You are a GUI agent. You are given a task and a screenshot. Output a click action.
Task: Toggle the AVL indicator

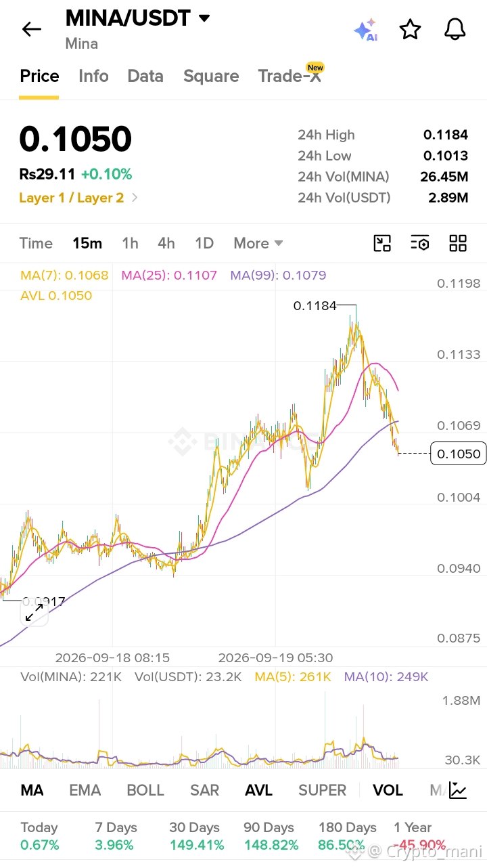click(x=258, y=790)
